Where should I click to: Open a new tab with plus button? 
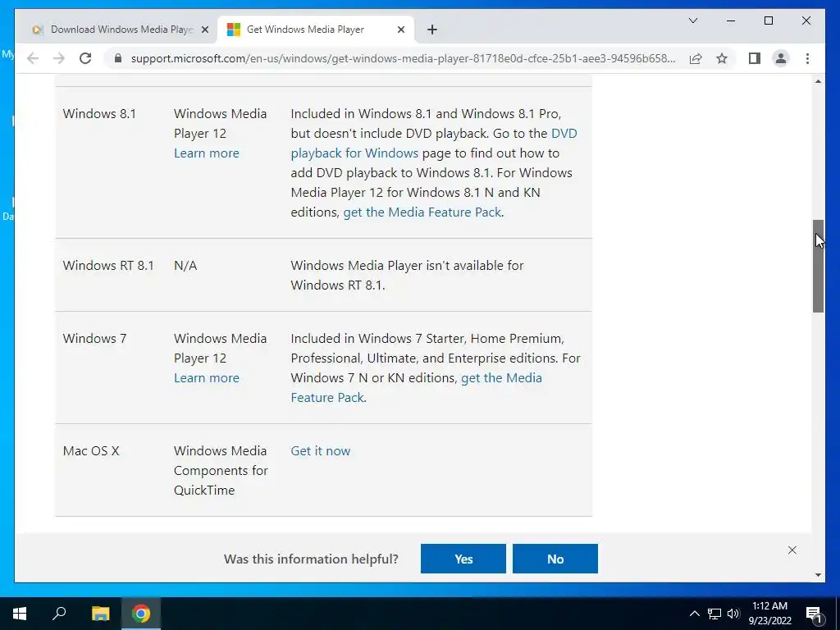click(432, 30)
